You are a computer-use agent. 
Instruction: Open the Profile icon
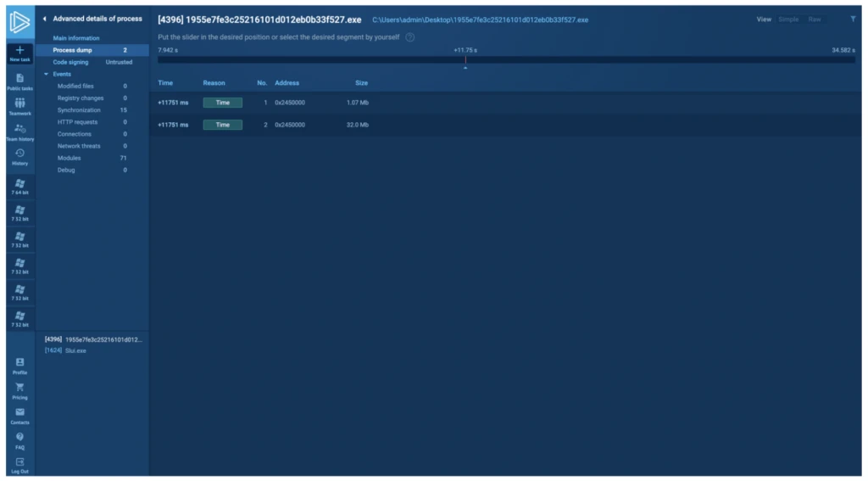click(x=20, y=362)
